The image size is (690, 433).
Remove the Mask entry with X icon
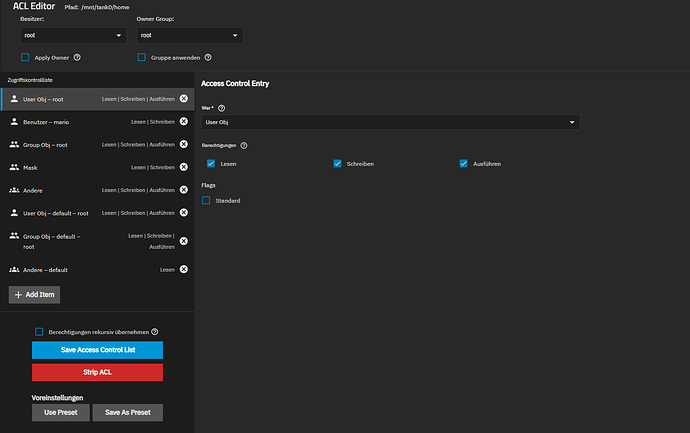coord(183,167)
